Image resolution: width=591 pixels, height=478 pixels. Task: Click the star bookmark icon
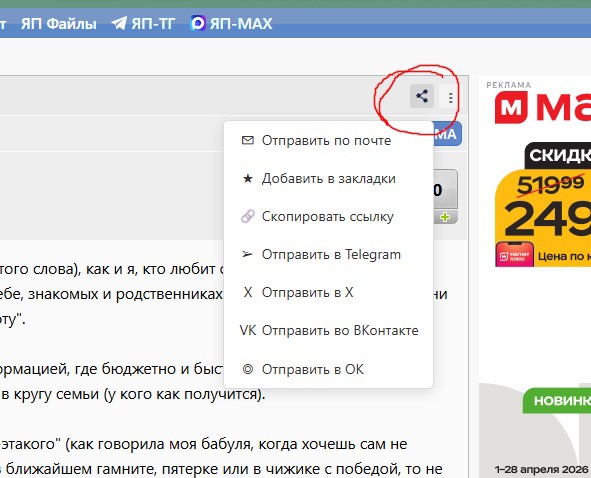coord(248,178)
